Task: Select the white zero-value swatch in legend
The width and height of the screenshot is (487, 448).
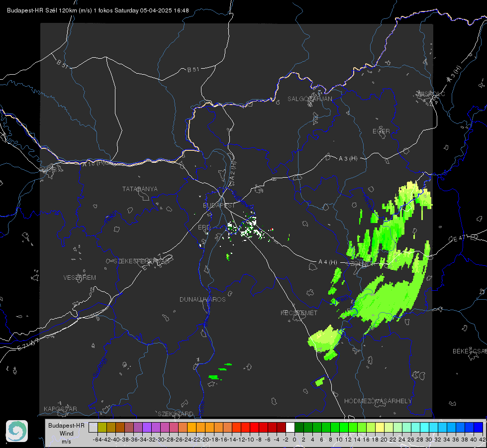Action: [290, 427]
